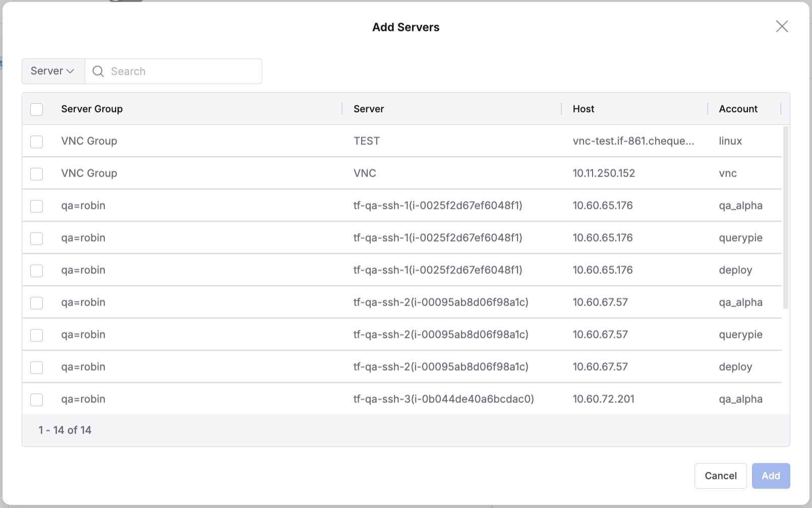Close the Add Servers dialog
812x508 pixels.
(x=782, y=27)
